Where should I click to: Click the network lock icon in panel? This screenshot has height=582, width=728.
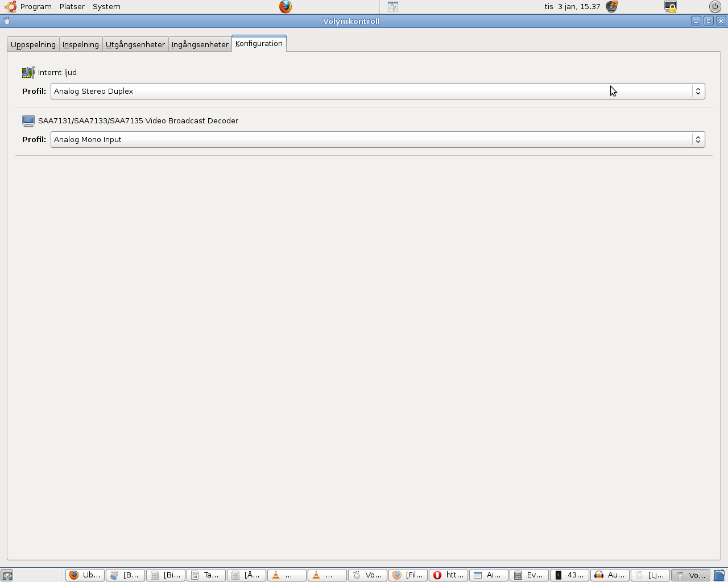pyautogui.click(x=671, y=7)
